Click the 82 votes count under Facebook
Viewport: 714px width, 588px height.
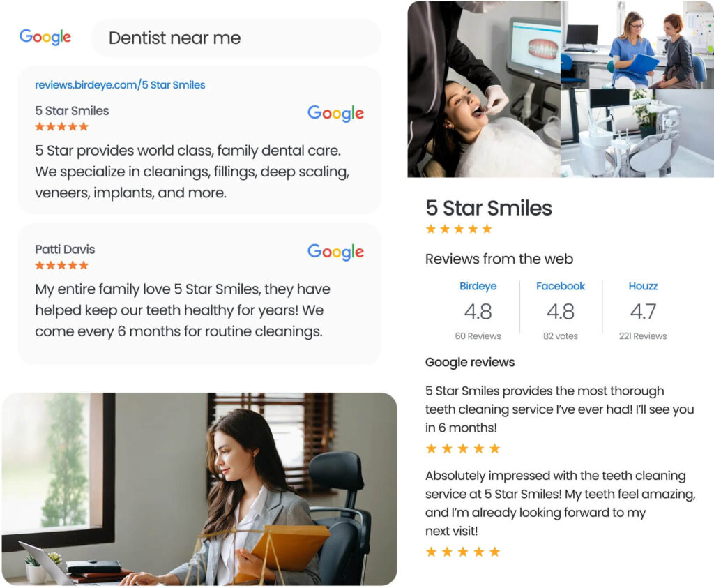[561, 336]
